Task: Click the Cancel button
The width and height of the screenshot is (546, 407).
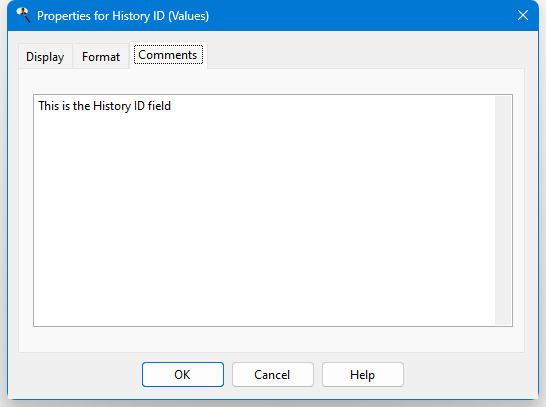Action: 273,375
